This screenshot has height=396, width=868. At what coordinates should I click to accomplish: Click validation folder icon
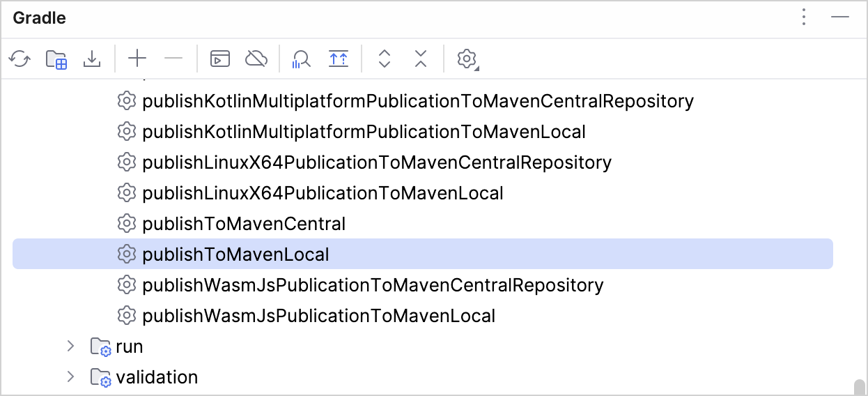[101, 378]
